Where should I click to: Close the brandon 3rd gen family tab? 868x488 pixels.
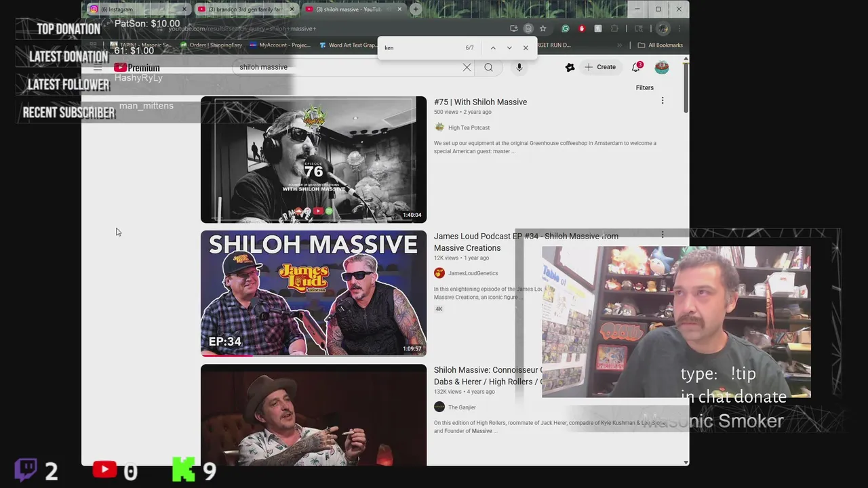pos(292,9)
